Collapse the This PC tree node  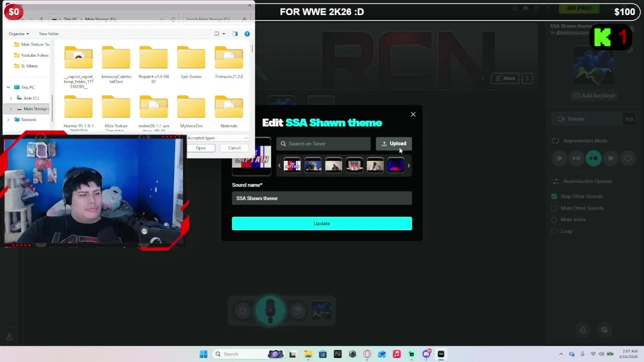click(8, 87)
